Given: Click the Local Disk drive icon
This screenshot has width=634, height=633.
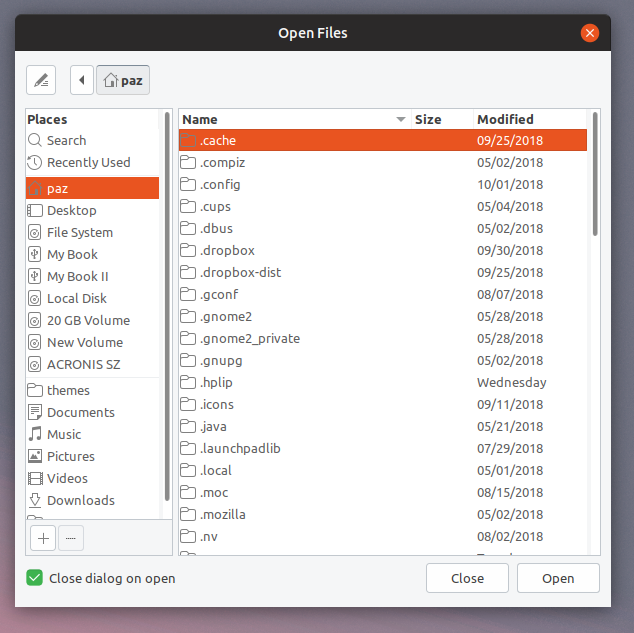Looking at the screenshot, I should [35, 298].
